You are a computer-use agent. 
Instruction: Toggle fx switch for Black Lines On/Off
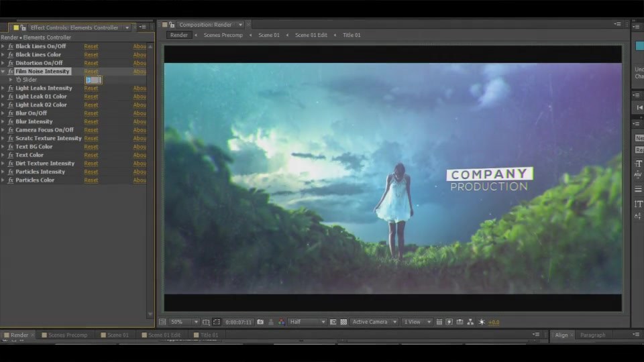(11, 46)
